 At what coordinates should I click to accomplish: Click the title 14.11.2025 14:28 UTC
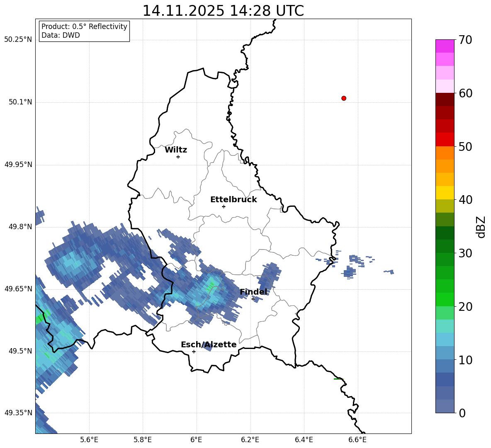(223, 11)
